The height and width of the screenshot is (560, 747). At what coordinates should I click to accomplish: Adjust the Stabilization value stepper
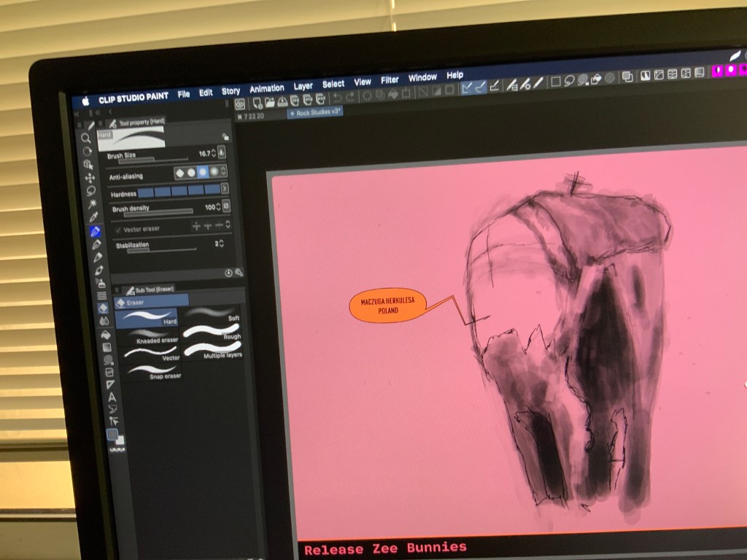(222, 244)
